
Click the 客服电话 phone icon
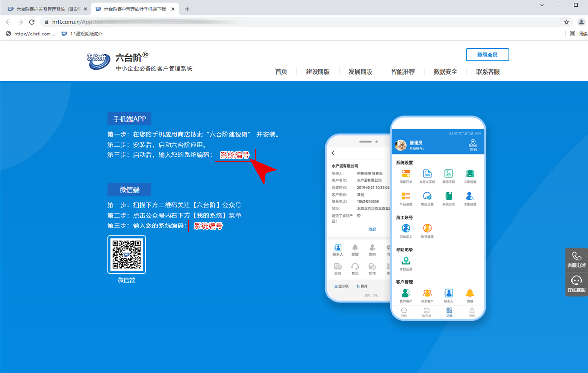tap(576, 256)
